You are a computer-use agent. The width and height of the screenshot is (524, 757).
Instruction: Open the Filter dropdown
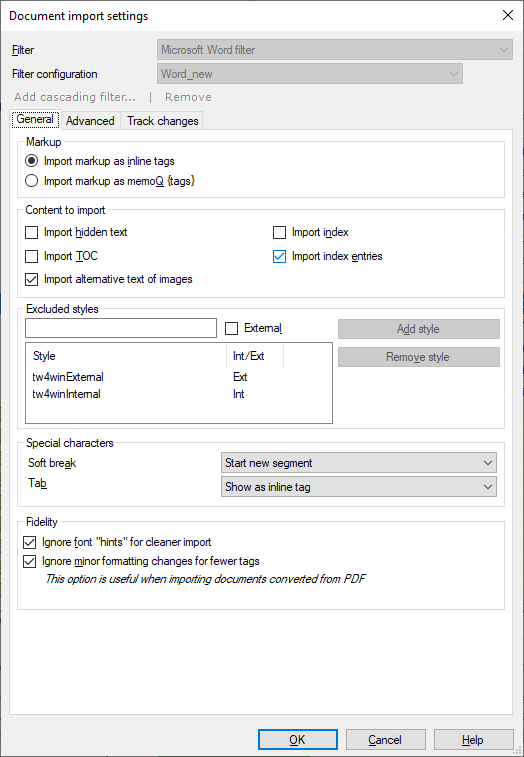335,50
